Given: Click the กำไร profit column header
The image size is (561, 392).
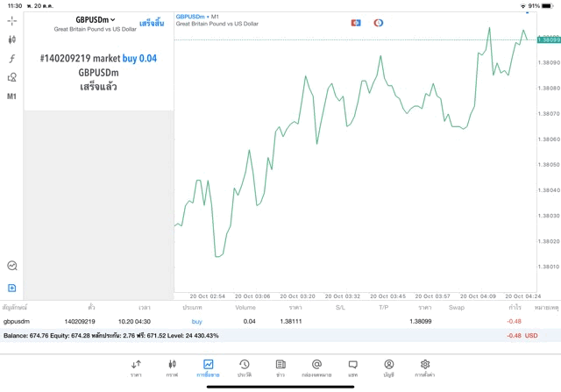Looking at the screenshot, I should click(x=515, y=308).
